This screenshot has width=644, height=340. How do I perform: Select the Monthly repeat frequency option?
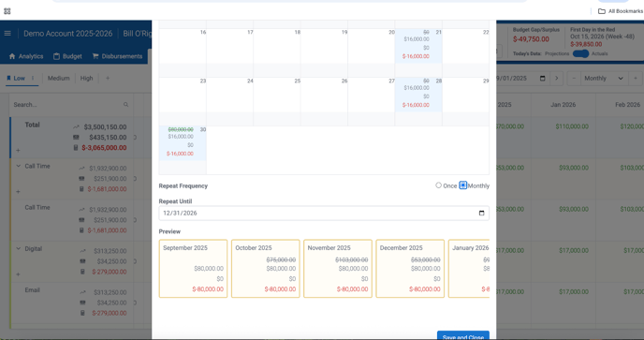462,185
